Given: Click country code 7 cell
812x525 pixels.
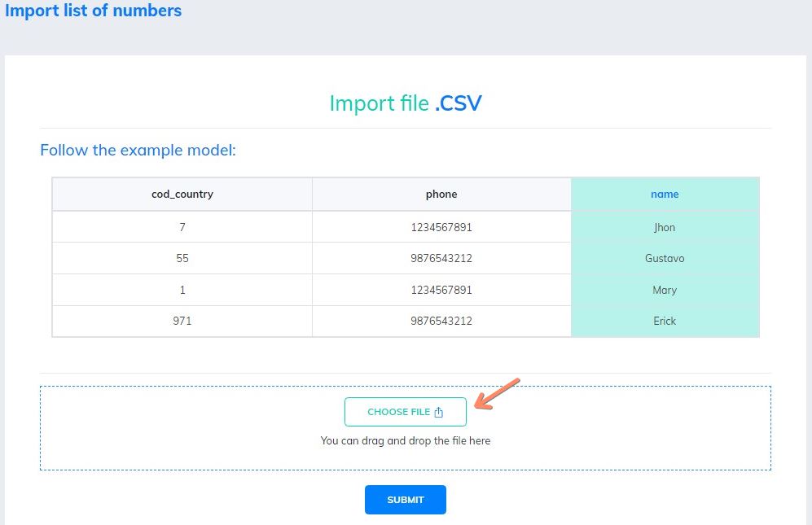Looking at the screenshot, I should click(x=182, y=227).
